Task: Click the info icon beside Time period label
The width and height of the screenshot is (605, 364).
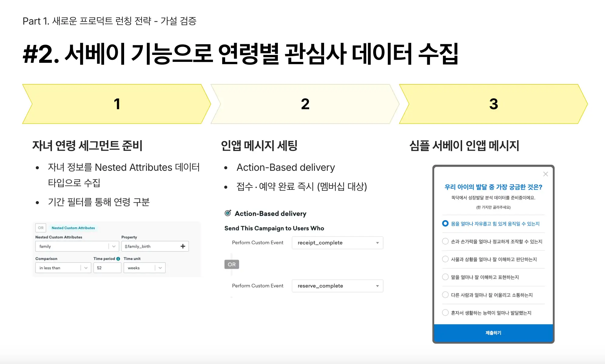Action: click(118, 258)
